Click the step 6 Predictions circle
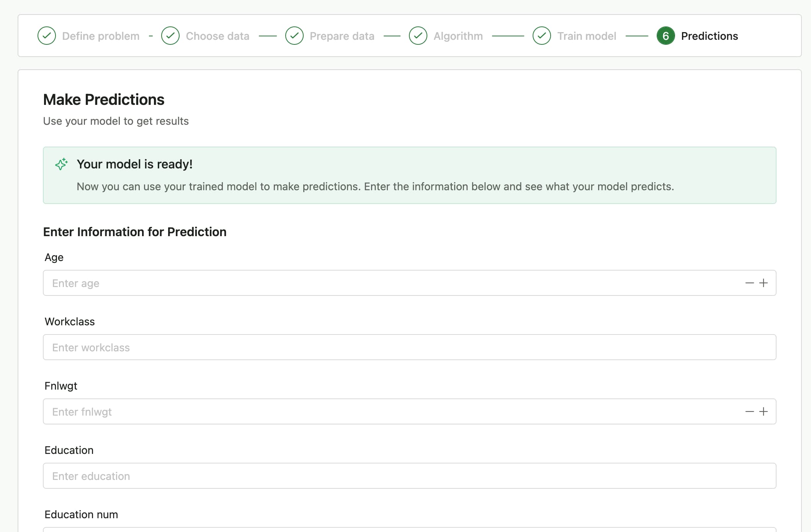Viewport: 811px width, 532px height. click(x=666, y=36)
